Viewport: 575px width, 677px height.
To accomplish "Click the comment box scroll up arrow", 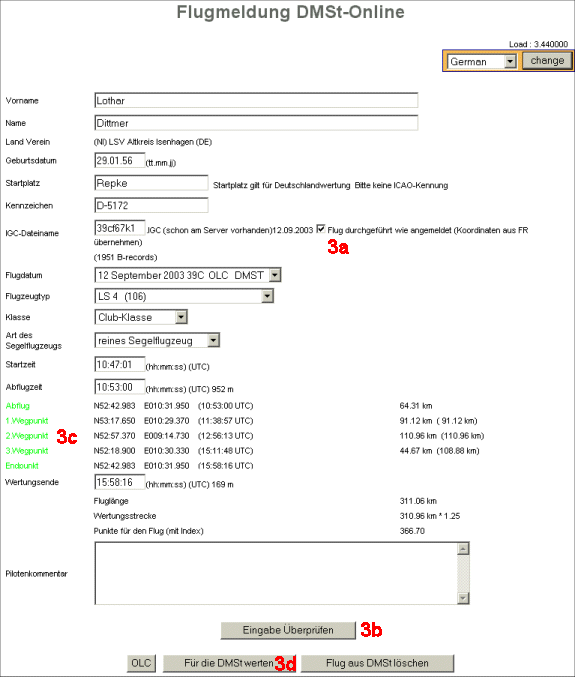I will click(x=463, y=549).
